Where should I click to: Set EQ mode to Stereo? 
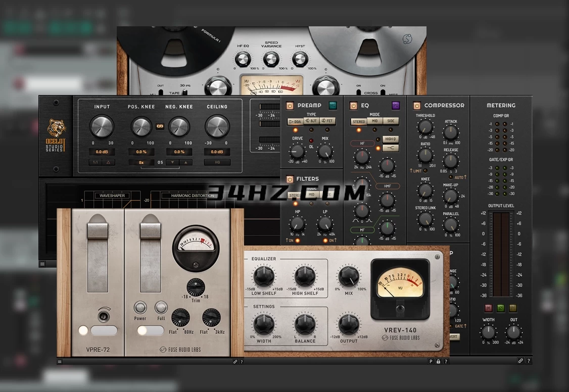pyautogui.click(x=358, y=121)
